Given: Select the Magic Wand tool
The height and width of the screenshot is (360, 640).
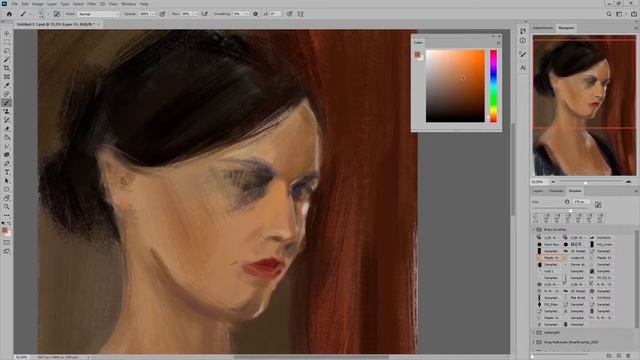Looking at the screenshot, I should 7,59.
